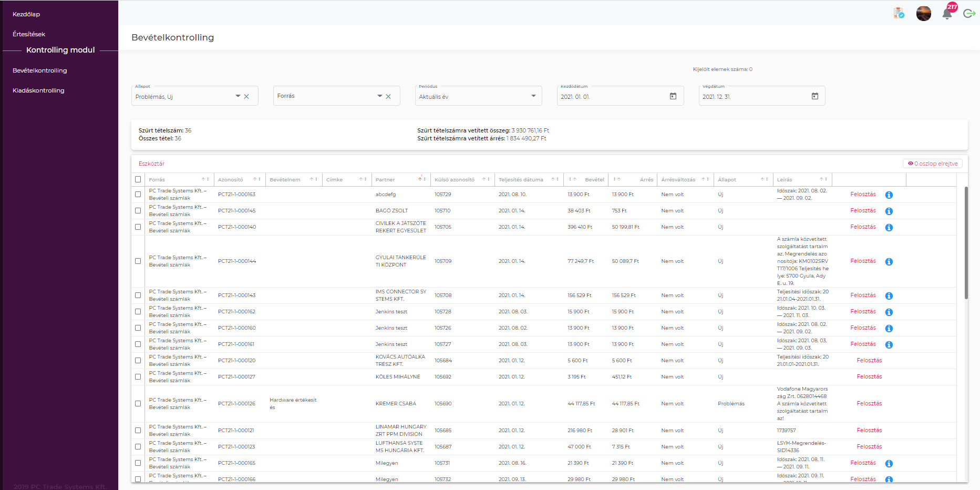Open the Eszköztár toolbar expander
The width and height of the screenshot is (980, 490).
coord(152,164)
